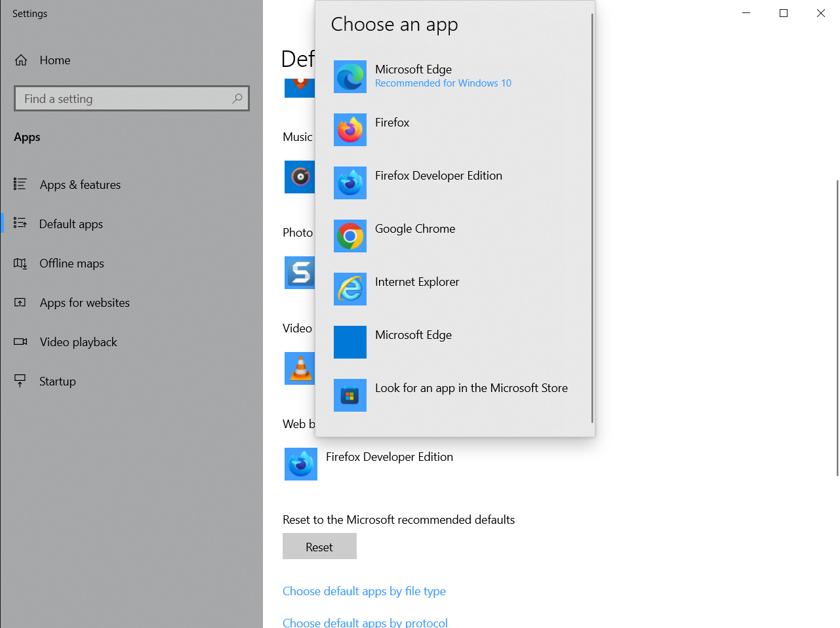Click the app chooser popup scrollbar

pyautogui.click(x=592, y=216)
